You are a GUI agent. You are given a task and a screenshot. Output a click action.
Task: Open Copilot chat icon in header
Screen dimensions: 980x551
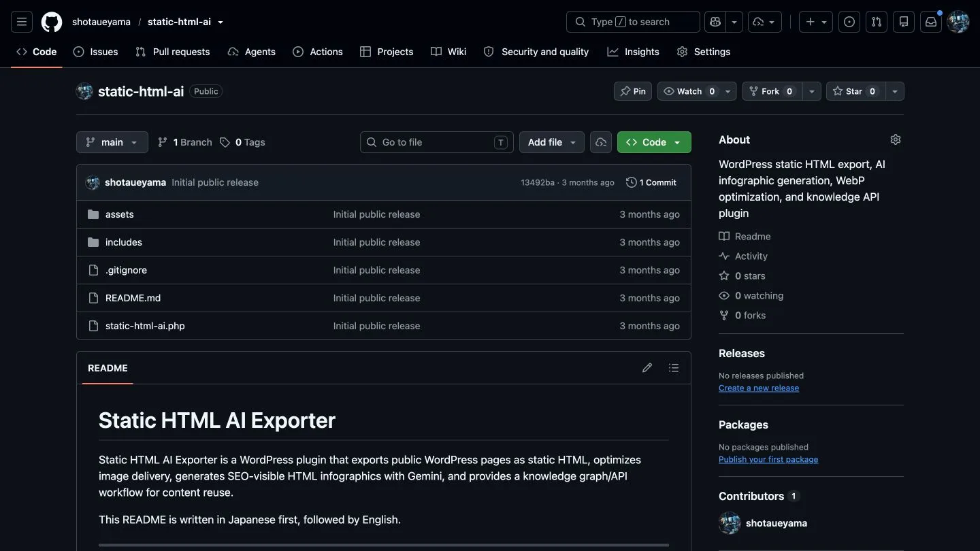coord(715,22)
